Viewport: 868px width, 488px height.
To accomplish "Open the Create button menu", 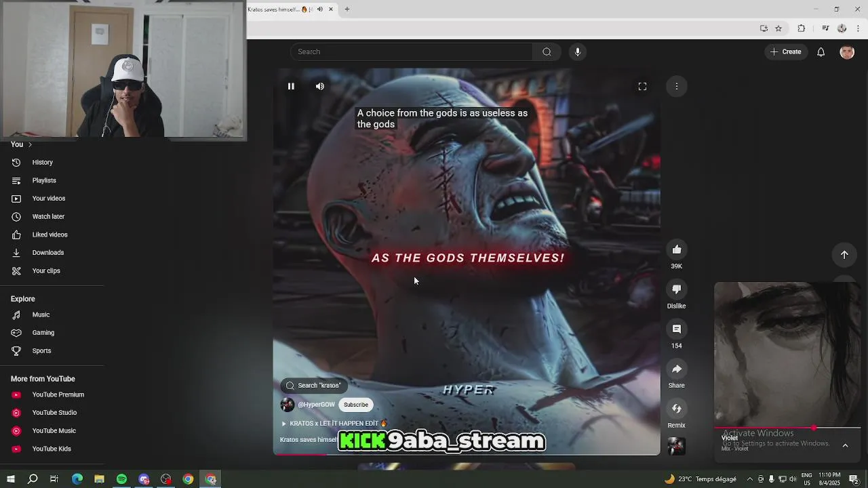I will click(786, 52).
